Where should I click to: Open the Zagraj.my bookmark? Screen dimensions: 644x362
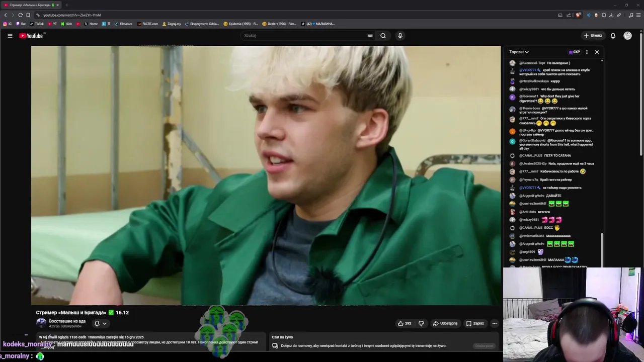[171, 24]
